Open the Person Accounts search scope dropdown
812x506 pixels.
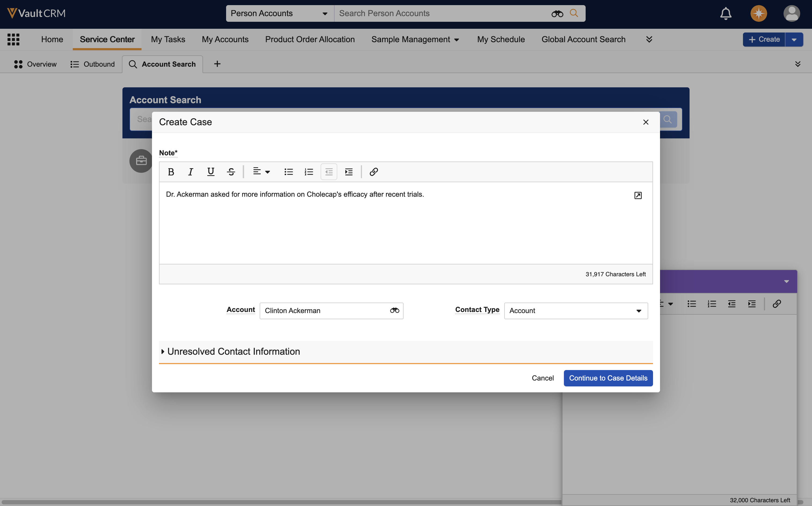279,13
